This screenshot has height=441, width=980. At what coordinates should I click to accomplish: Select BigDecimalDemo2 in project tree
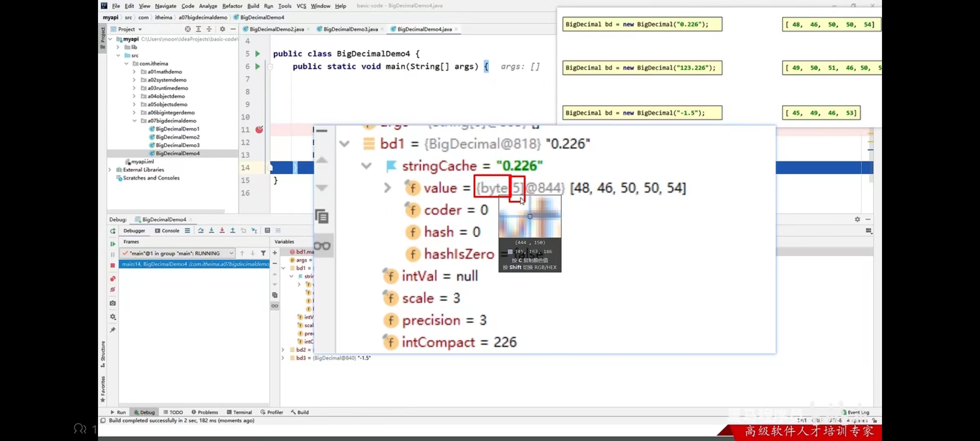coord(177,137)
